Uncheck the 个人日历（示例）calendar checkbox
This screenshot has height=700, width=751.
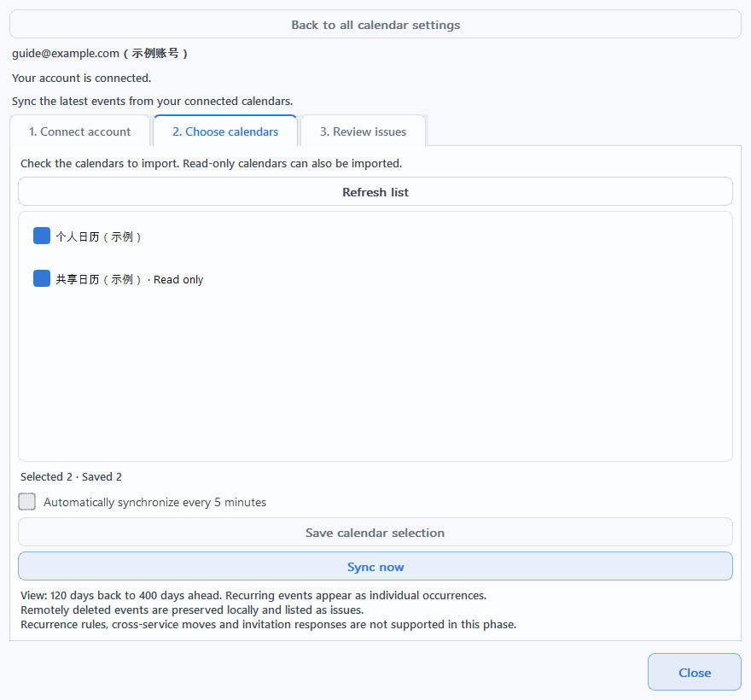42,236
